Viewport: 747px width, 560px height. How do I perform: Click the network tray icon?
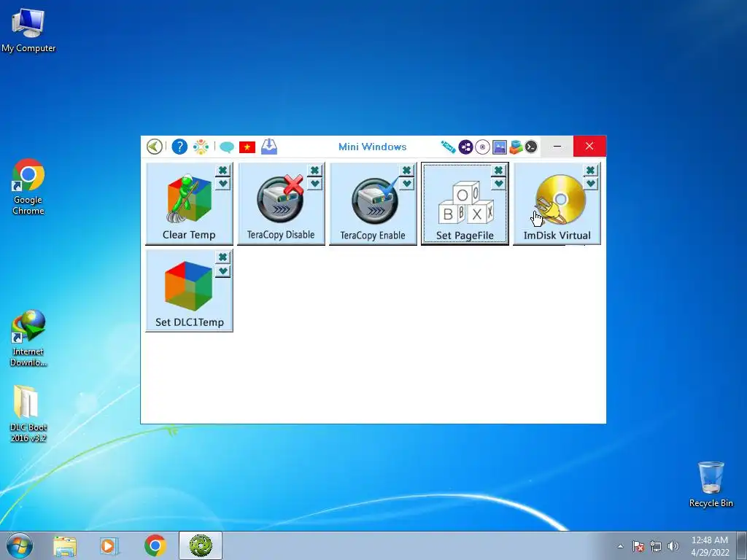pos(656,546)
